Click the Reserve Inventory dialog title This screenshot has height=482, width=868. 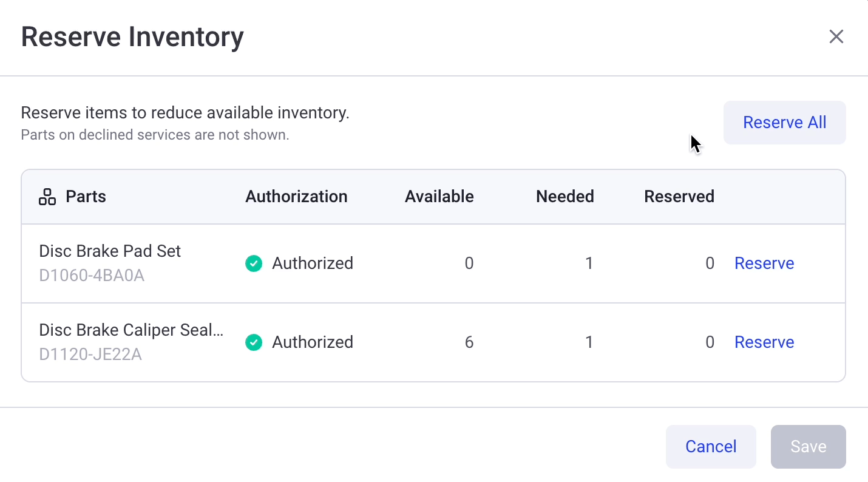[132, 36]
